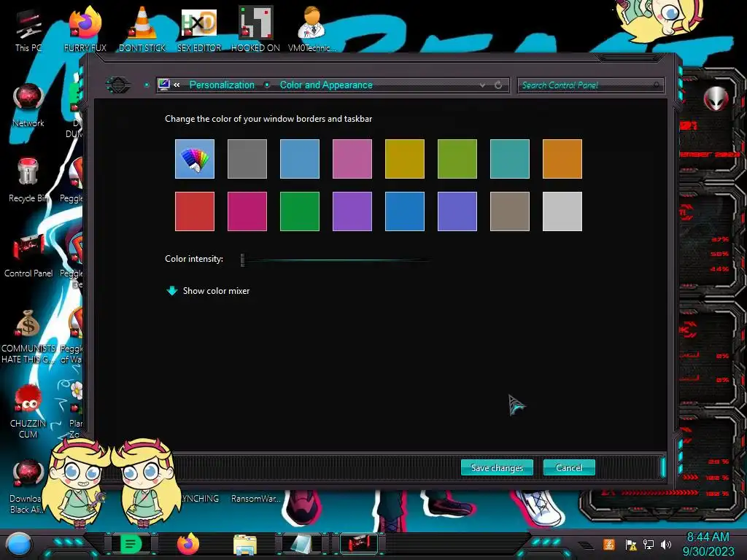
Task: Expand the breadcrumb double chevron
Action: [177, 85]
